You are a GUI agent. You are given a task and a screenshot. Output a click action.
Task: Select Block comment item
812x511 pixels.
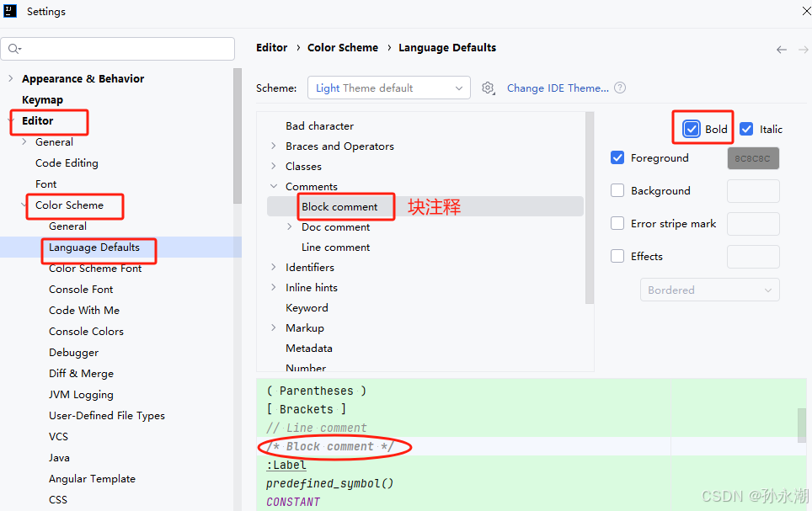[339, 206]
